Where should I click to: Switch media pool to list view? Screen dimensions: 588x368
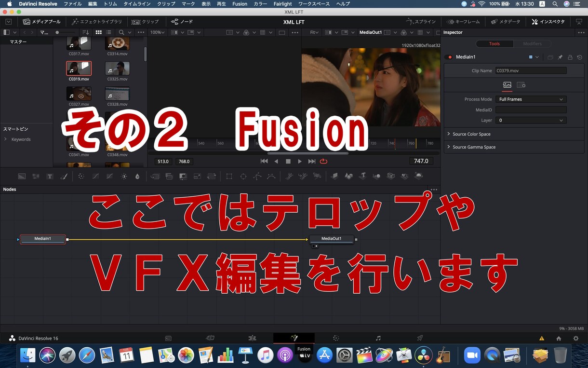[107, 32]
